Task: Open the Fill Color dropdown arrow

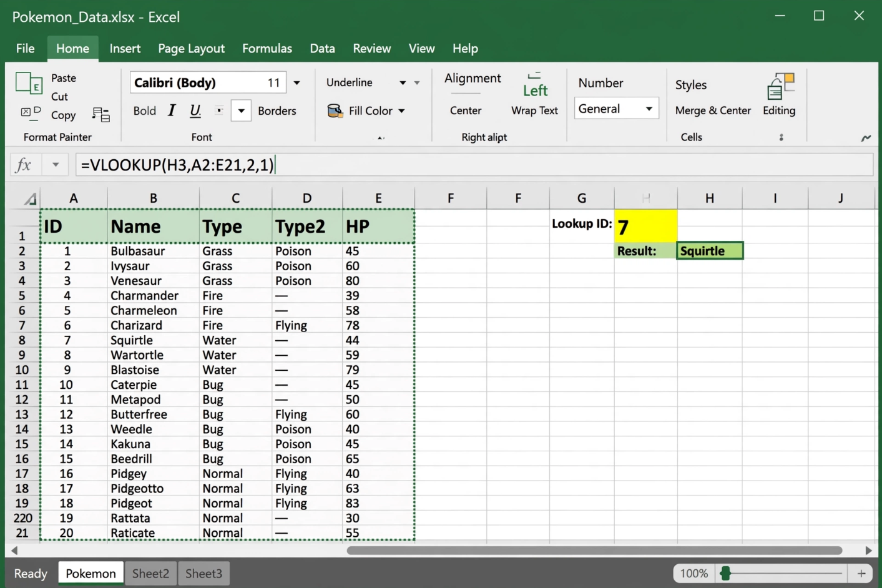Action: (x=401, y=110)
